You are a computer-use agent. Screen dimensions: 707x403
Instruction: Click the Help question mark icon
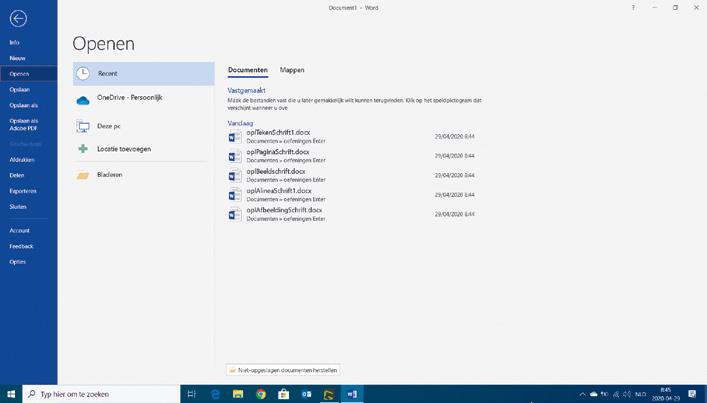click(x=633, y=8)
